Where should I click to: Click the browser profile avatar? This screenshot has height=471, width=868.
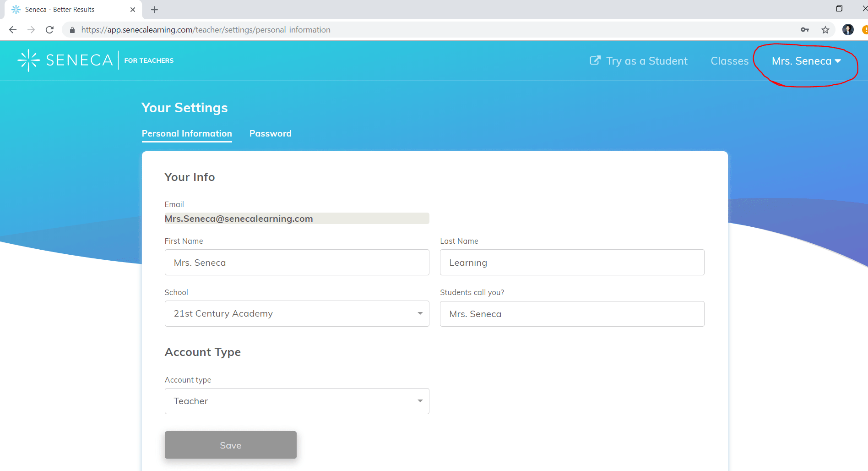pos(848,29)
